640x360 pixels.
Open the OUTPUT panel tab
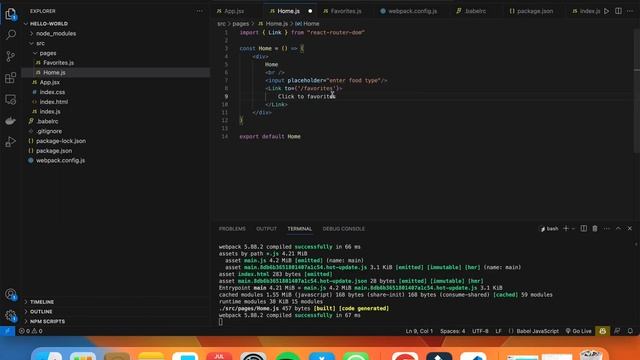point(266,229)
